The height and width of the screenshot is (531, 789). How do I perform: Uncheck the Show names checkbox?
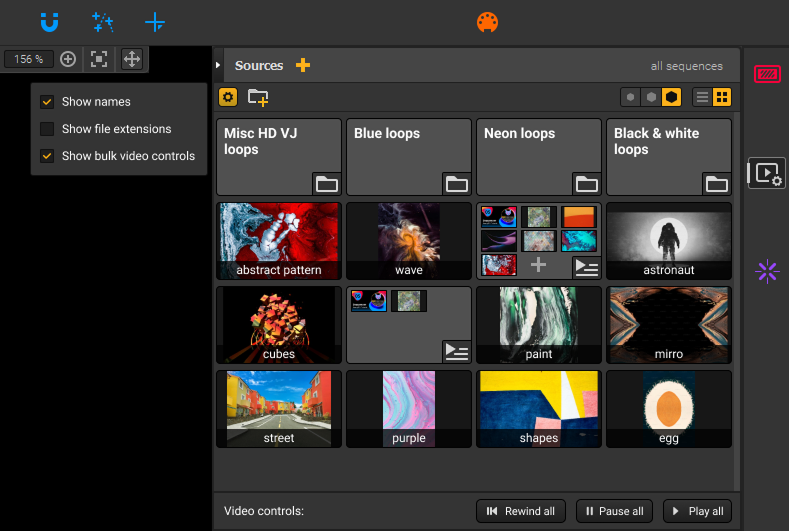coord(47,102)
